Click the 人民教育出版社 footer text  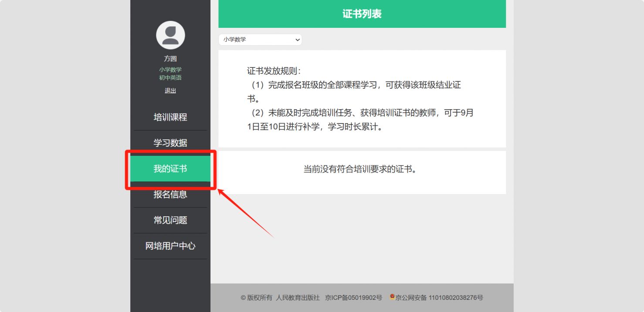(298, 298)
